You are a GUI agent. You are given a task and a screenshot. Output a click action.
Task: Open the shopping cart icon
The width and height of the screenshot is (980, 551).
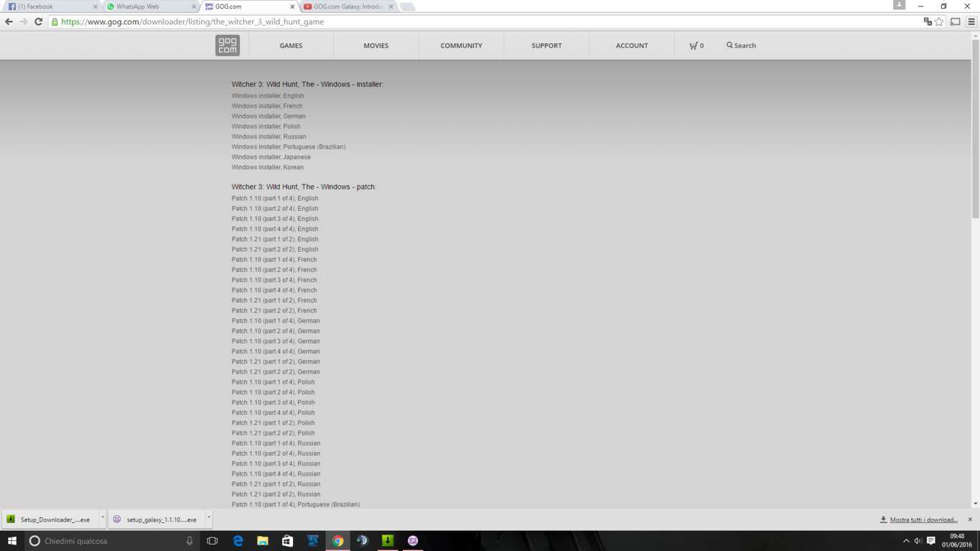[693, 45]
